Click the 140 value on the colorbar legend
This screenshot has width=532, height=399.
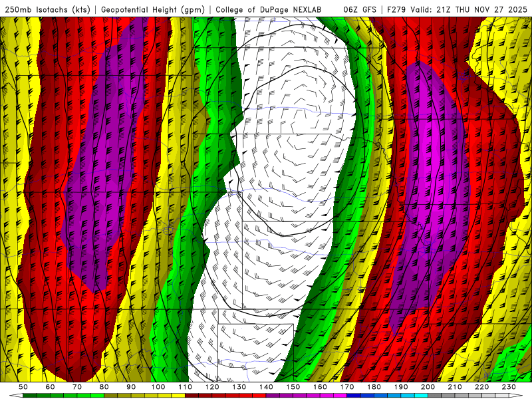[266, 387]
